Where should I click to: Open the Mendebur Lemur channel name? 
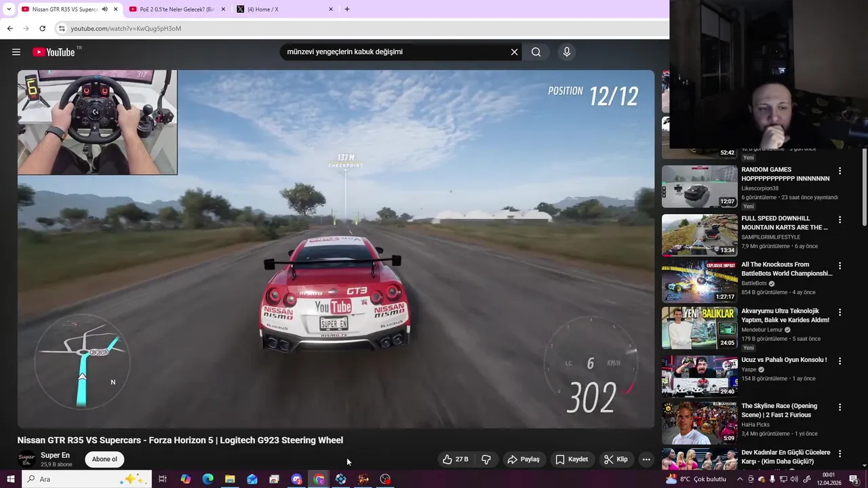pyautogui.click(x=762, y=330)
